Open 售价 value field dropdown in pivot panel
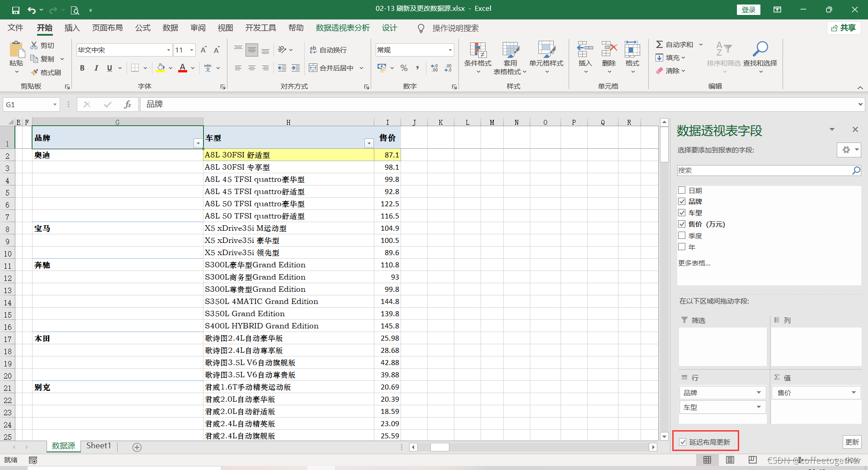 click(x=853, y=393)
